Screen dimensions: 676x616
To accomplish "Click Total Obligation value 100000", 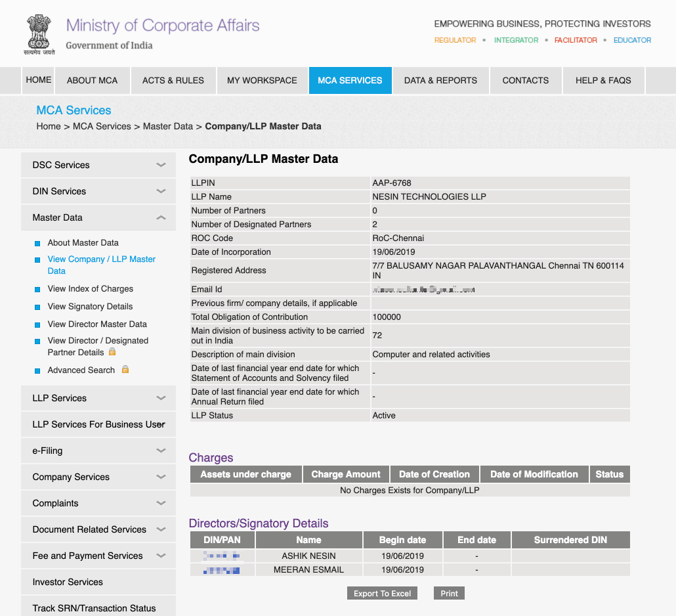I will [x=387, y=317].
